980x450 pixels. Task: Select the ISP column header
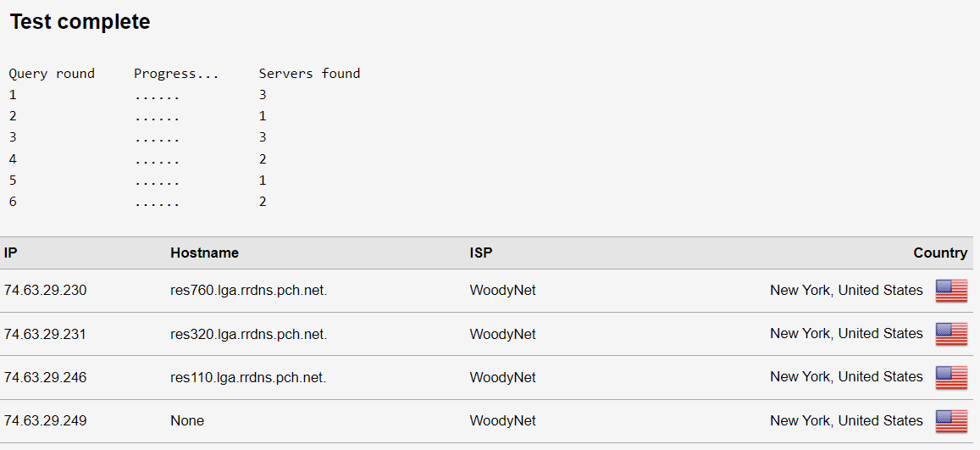[x=480, y=253]
